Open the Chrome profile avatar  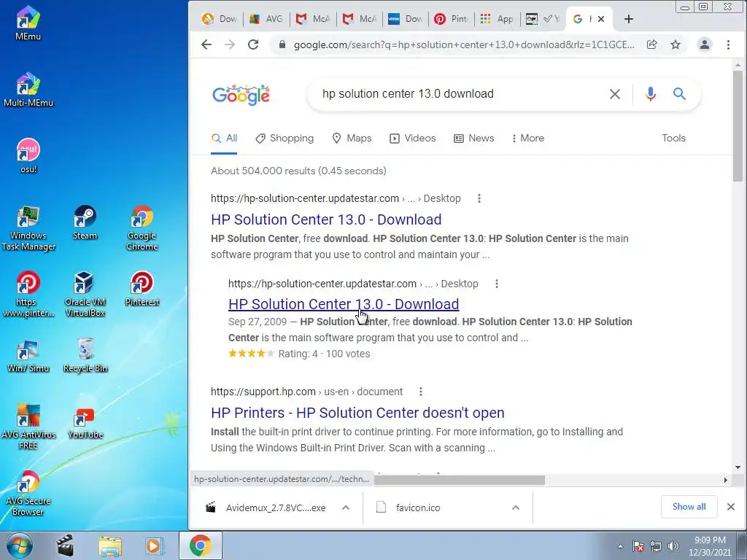(704, 44)
